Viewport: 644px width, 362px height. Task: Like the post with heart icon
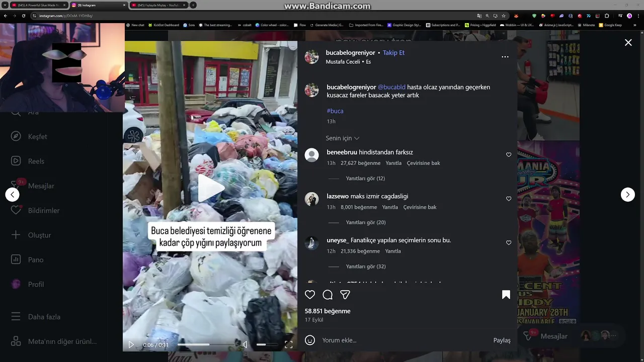[310, 295]
